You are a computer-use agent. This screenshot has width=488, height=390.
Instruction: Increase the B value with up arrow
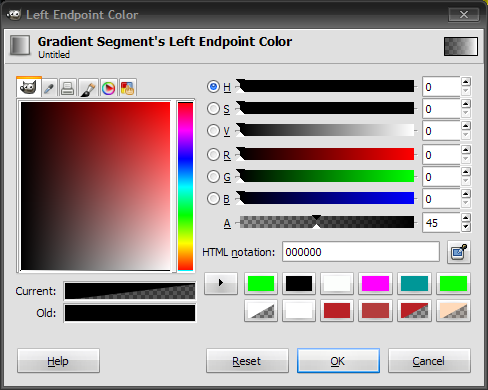click(466, 194)
